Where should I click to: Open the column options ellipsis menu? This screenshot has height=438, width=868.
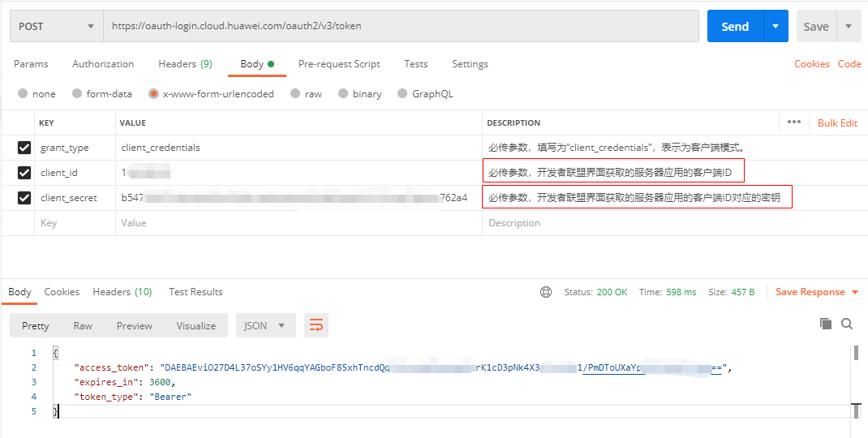pyautogui.click(x=794, y=122)
